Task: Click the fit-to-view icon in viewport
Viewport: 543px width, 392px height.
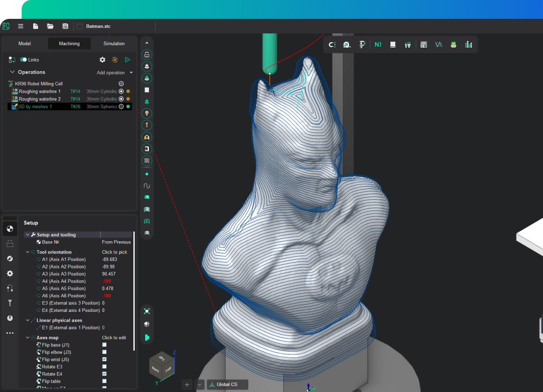Action: (x=147, y=311)
